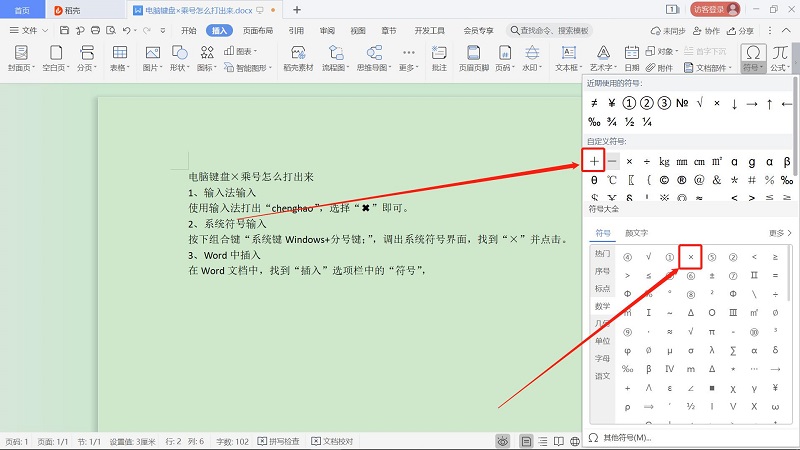Expand the File (文件) menu
Image resolution: width=800 pixels, height=450 pixels.
[30, 30]
